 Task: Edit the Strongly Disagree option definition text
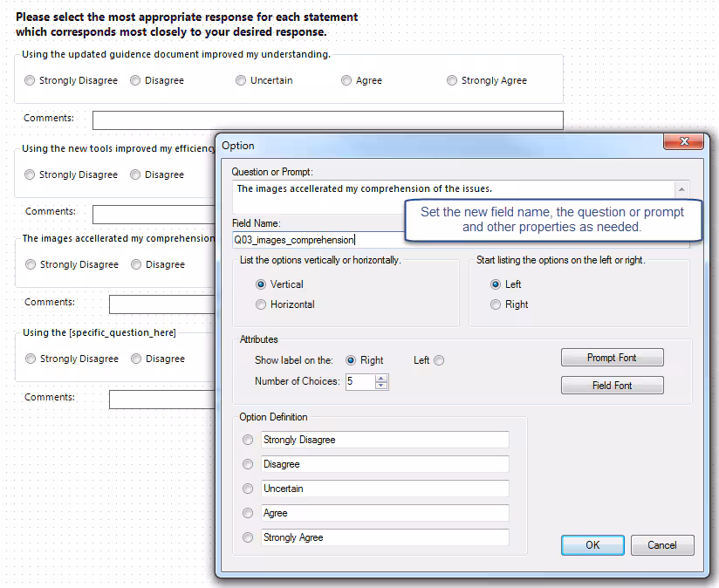(384, 440)
